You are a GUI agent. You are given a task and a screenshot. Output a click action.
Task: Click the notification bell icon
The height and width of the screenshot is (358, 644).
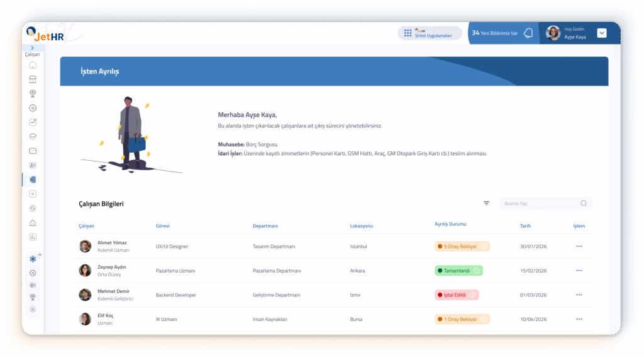[x=528, y=33]
